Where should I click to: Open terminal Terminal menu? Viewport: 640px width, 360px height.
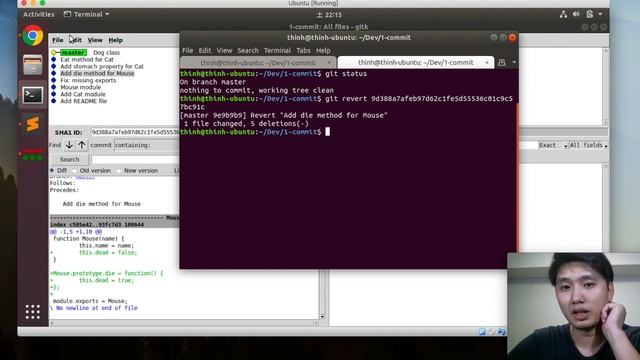click(277, 51)
